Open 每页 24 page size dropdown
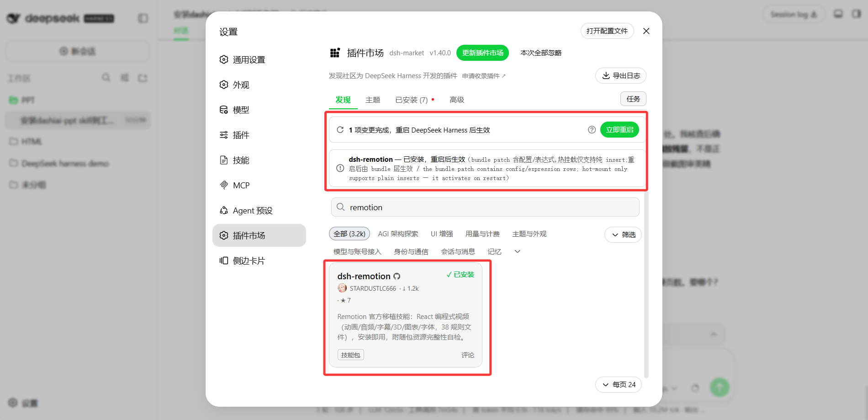 619,385
